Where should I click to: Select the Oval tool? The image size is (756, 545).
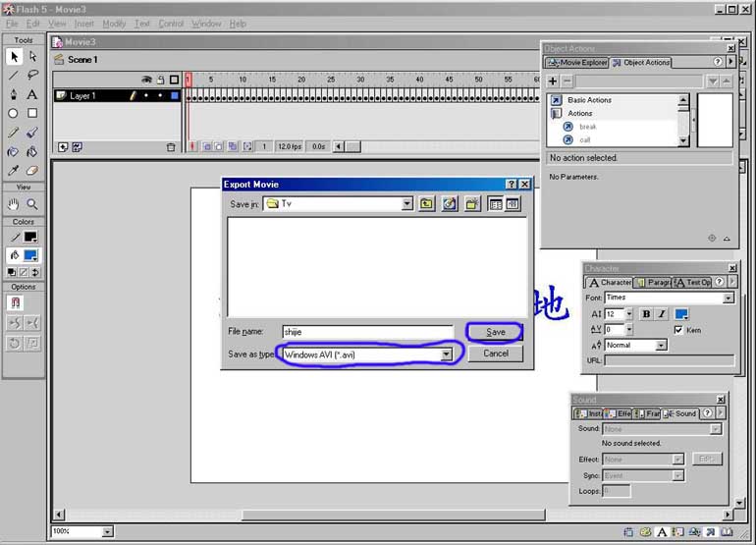click(14, 113)
